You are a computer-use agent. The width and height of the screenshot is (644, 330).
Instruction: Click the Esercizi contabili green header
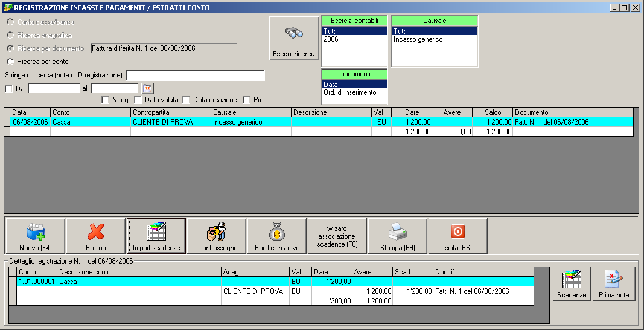pyautogui.click(x=354, y=21)
